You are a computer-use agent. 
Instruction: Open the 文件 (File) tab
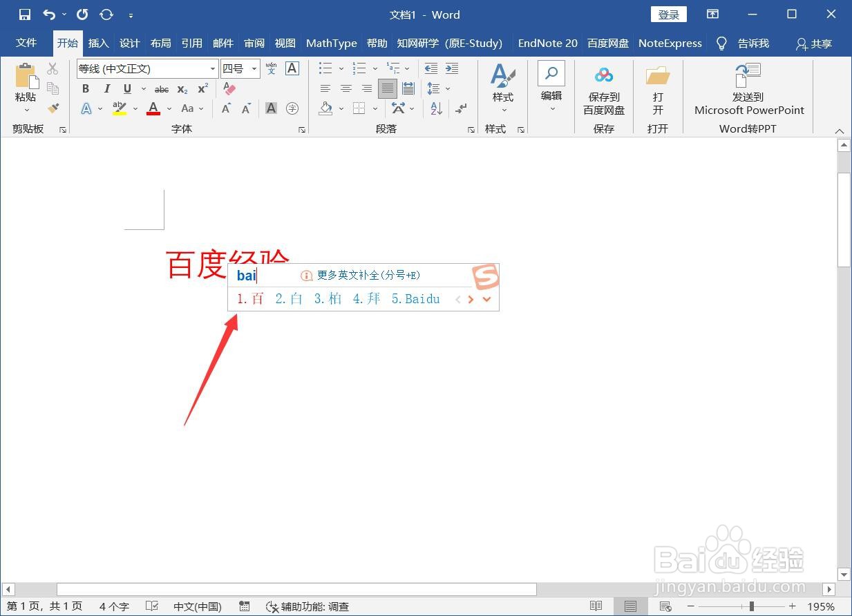(x=26, y=43)
